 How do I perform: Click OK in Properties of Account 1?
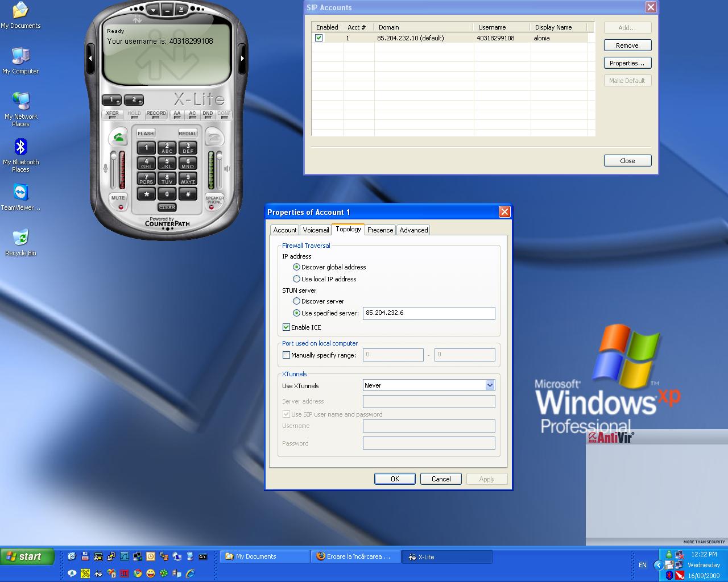tap(395, 479)
